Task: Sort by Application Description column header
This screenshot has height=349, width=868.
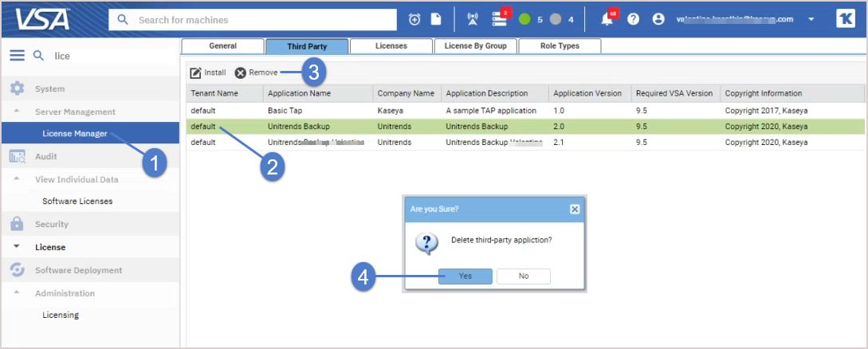Action: click(495, 93)
